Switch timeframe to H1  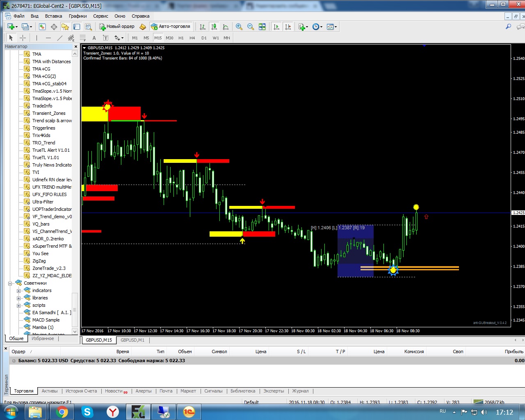[x=181, y=38]
